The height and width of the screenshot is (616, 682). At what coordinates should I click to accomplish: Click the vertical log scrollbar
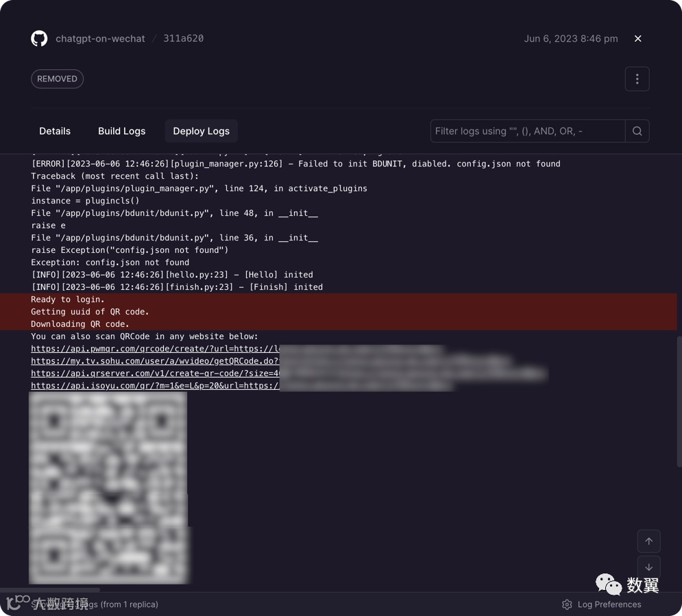[x=679, y=402]
